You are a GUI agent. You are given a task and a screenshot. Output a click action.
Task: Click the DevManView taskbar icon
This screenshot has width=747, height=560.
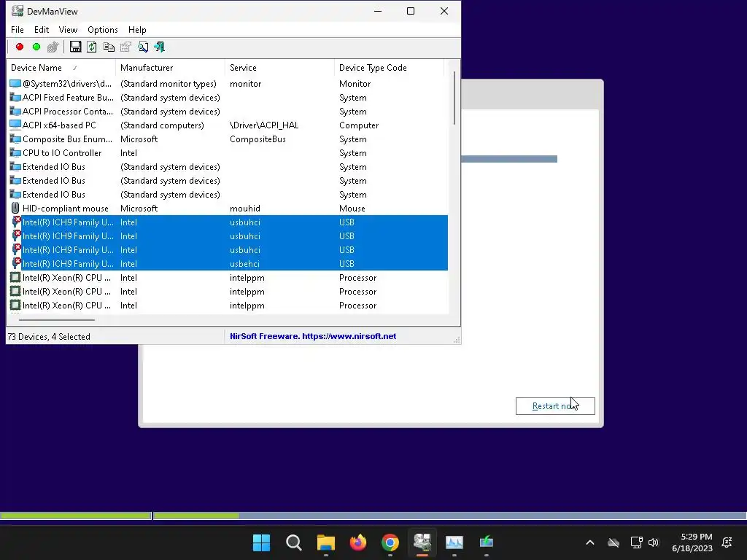tap(422, 542)
